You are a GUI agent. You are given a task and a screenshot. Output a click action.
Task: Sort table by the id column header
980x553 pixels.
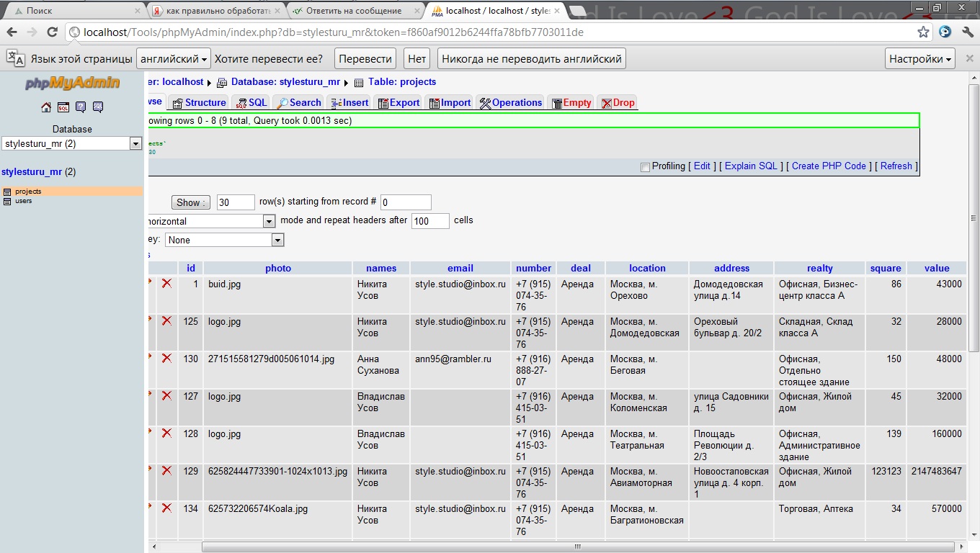click(191, 268)
